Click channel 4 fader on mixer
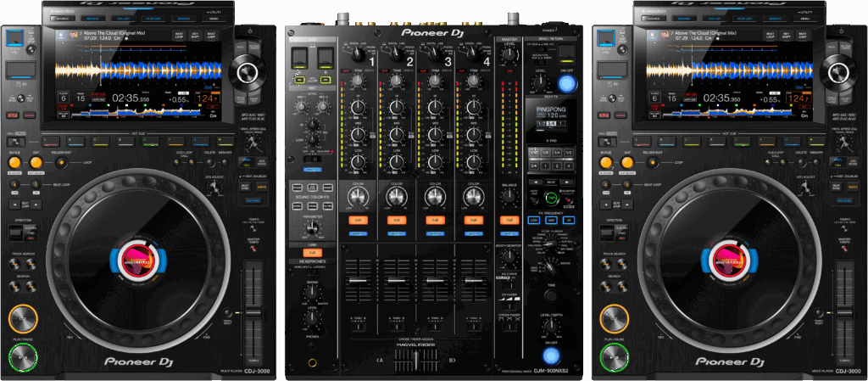This screenshot has width=868, height=381. 473,280
